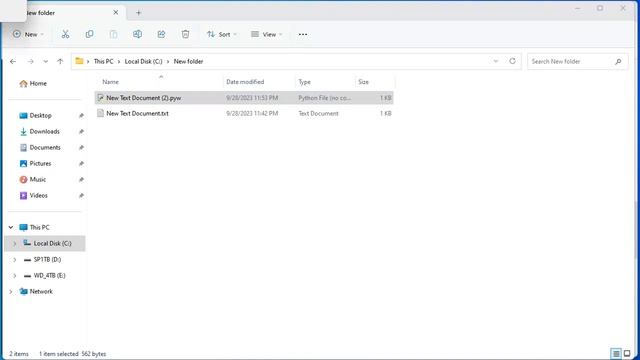Close the New folder tab
The height and width of the screenshot is (360, 640).
pos(116,13)
